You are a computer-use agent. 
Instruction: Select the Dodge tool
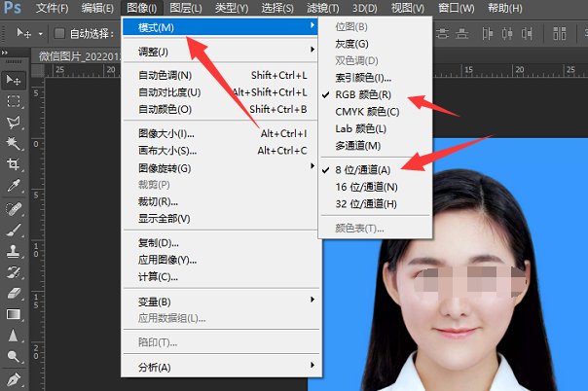pos(14,356)
